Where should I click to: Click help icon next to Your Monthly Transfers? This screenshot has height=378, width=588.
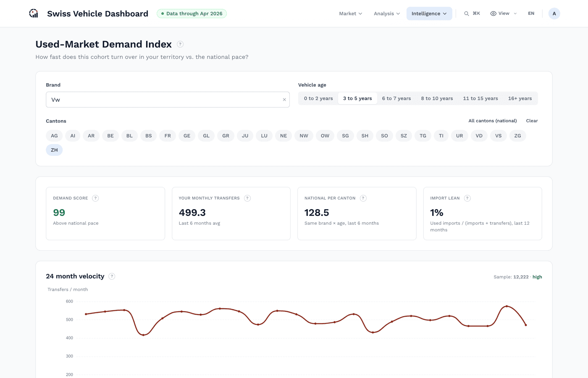coord(247,198)
